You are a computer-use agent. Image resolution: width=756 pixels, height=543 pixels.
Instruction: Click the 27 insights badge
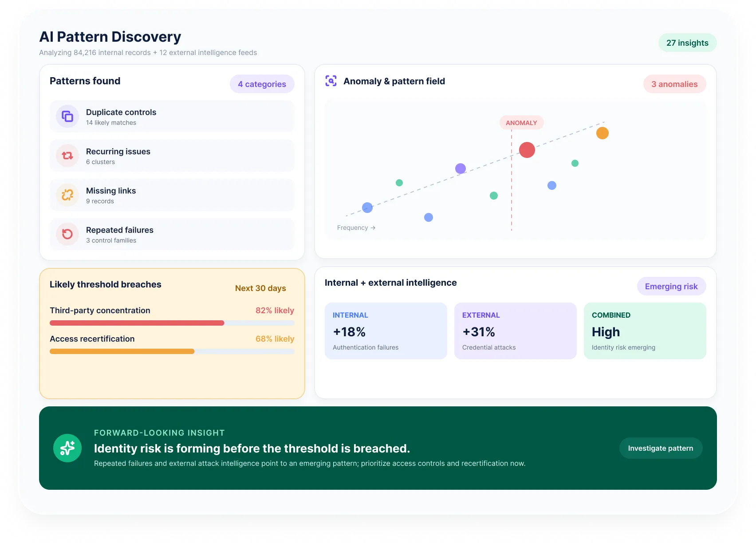click(x=687, y=43)
